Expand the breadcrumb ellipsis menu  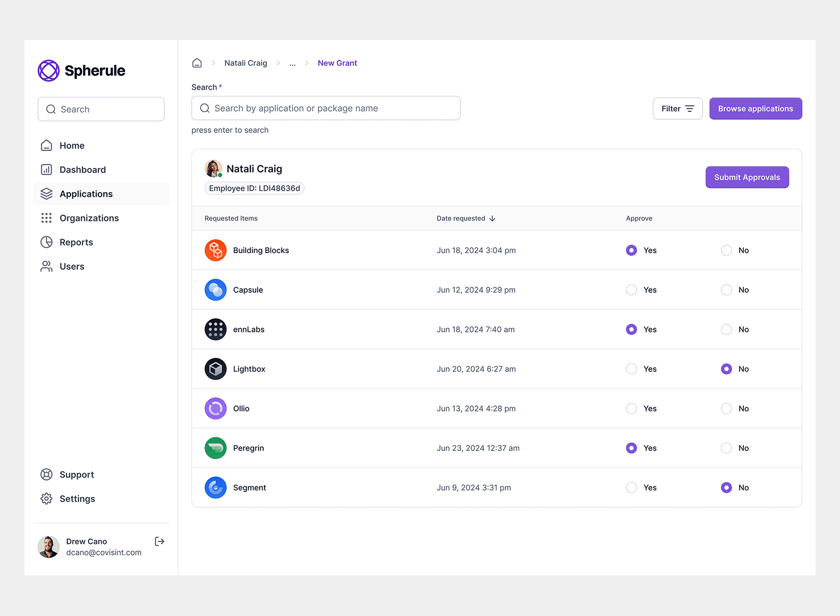[292, 63]
